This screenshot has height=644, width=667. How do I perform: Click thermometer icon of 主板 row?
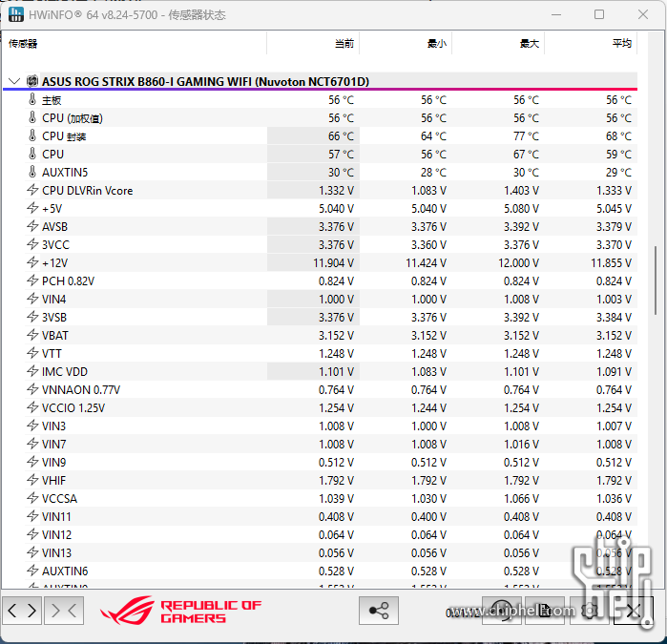pyautogui.click(x=32, y=99)
